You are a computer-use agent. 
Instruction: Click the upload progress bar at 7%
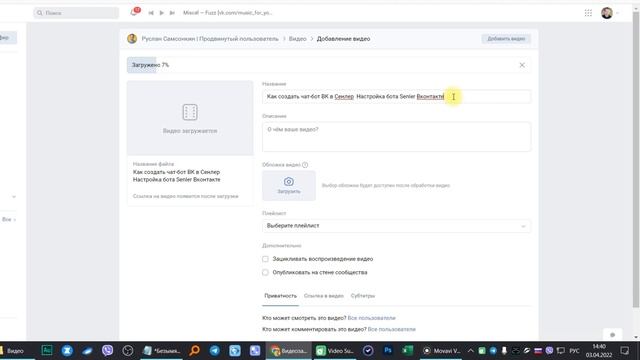(x=329, y=65)
